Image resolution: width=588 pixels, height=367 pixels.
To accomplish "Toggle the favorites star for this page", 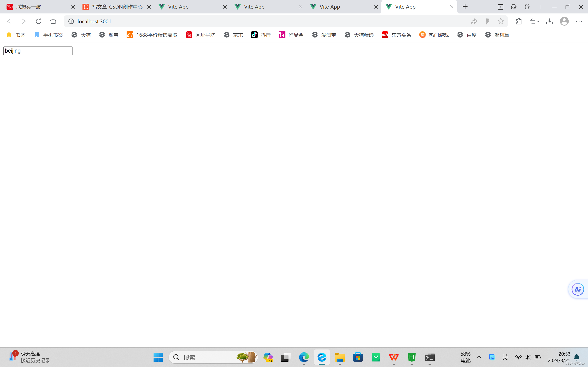I will 501,21.
